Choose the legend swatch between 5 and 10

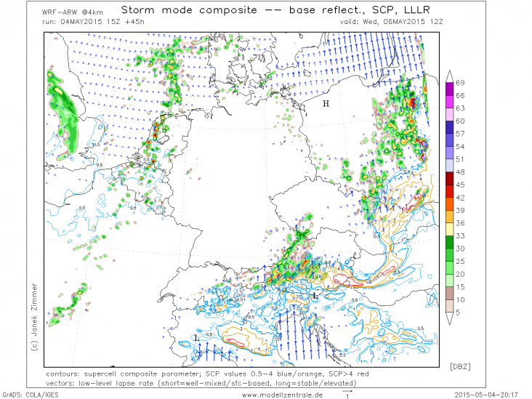pyautogui.click(x=450, y=305)
